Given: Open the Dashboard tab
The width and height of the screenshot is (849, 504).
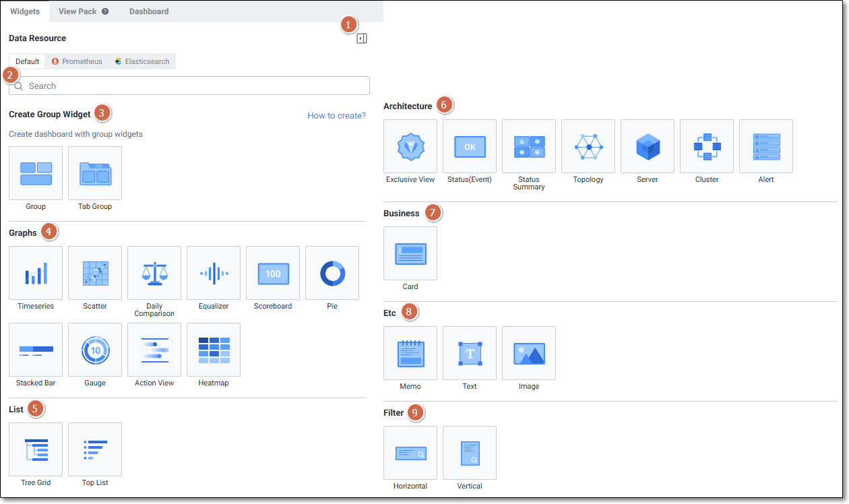Looking at the screenshot, I should [x=149, y=11].
